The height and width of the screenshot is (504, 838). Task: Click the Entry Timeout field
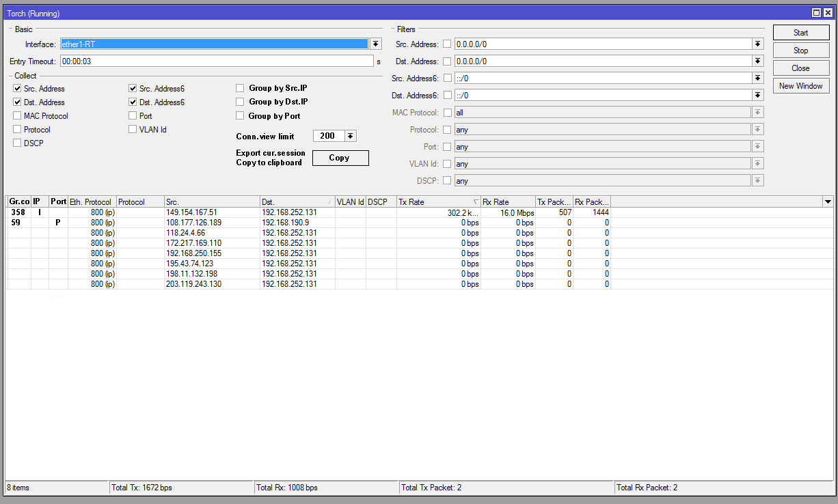[216, 61]
